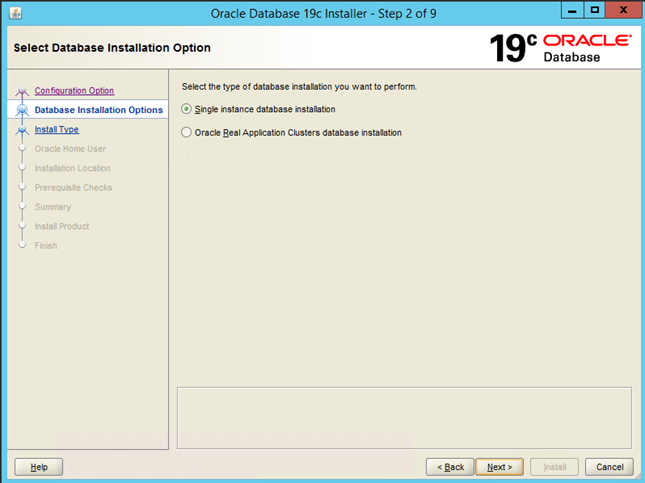645x483 pixels.
Task: Proceed with the Next button
Action: point(500,467)
